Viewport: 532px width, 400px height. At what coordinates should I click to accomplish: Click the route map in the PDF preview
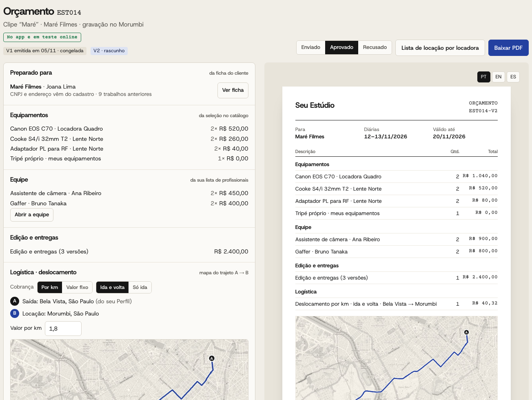pos(396,358)
